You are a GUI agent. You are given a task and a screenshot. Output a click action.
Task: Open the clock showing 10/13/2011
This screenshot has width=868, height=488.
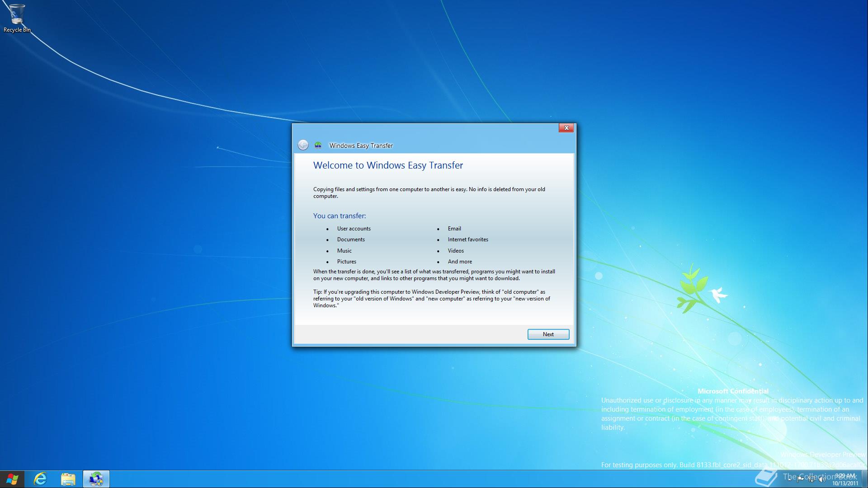tap(845, 479)
